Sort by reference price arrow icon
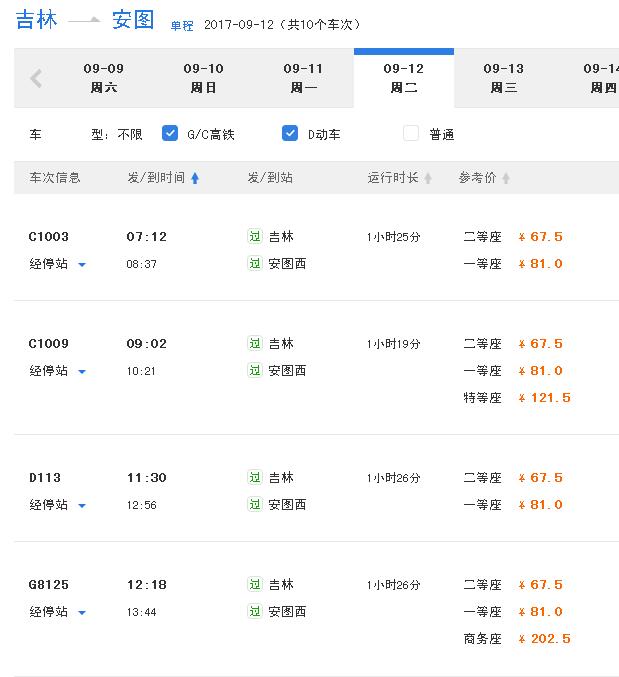The width and height of the screenshot is (619, 677). click(506, 178)
